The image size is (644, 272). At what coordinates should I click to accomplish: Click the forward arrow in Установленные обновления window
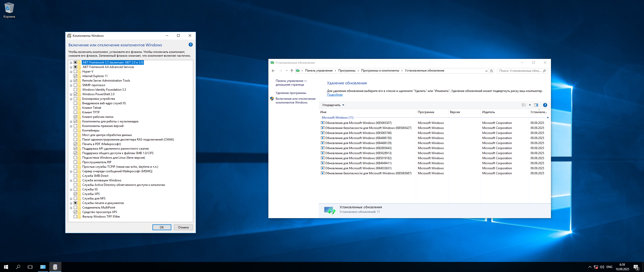[281, 71]
